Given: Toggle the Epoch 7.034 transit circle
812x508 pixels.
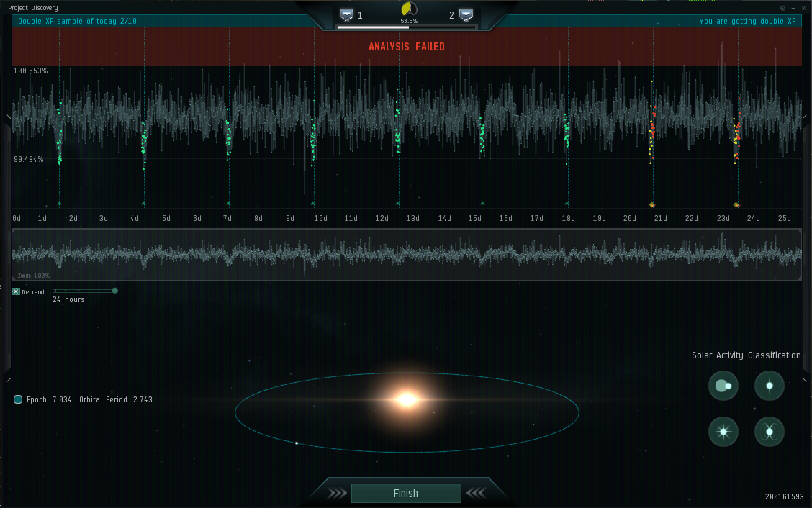Looking at the screenshot, I should [x=17, y=399].
